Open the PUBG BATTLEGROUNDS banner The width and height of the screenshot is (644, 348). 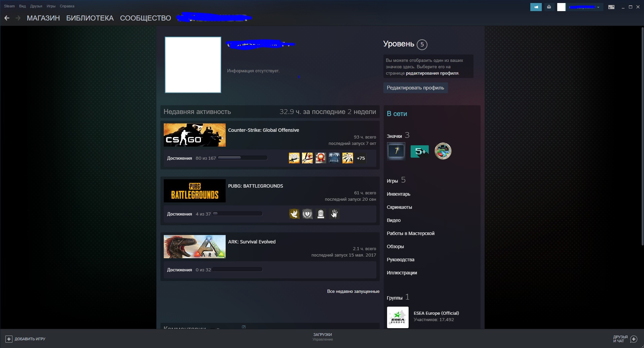pos(195,191)
